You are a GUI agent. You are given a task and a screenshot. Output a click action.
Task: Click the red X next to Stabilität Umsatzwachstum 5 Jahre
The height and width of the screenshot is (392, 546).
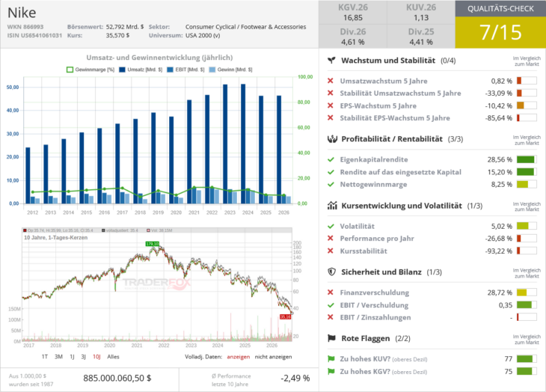tap(331, 93)
